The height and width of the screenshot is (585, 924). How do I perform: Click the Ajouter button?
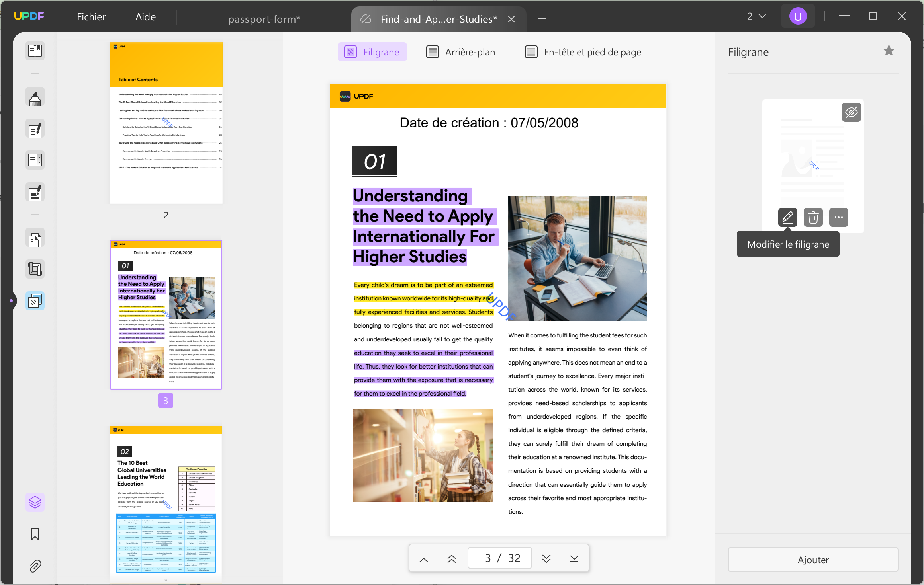[x=813, y=560]
